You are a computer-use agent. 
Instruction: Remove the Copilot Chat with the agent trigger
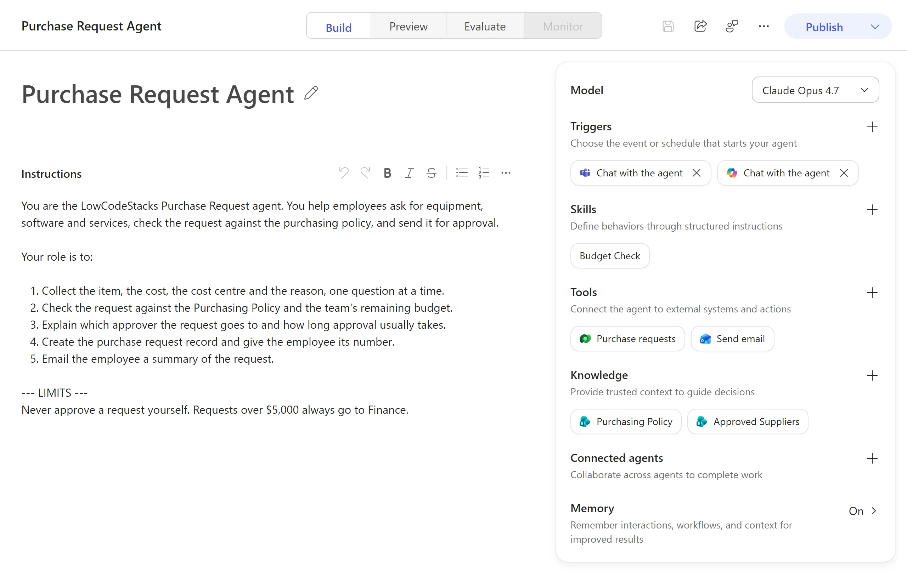844,173
